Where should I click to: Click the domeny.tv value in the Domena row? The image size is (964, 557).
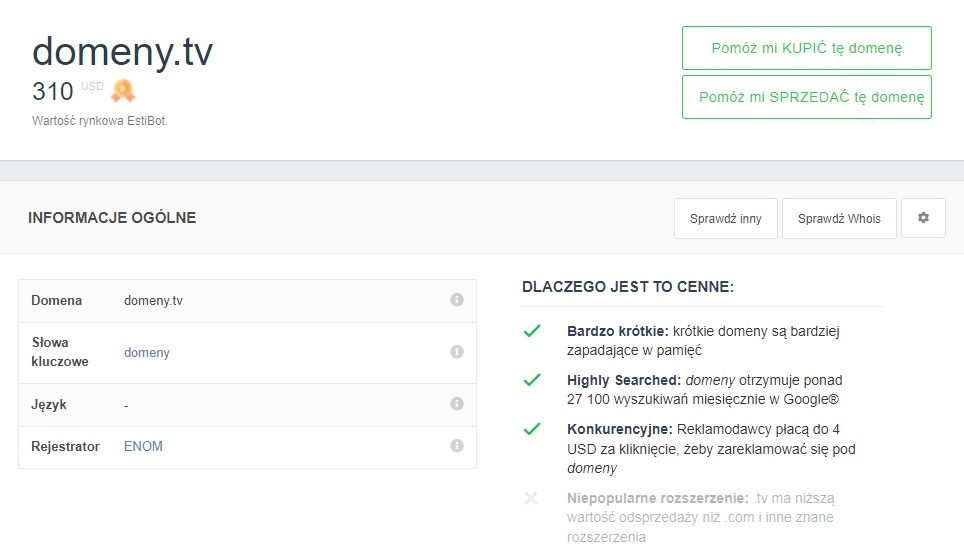(153, 301)
